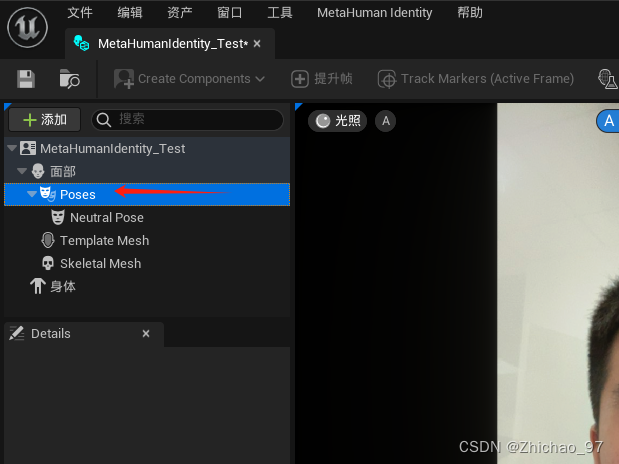The height and width of the screenshot is (464, 619).
Task: Select the 身体 tree item
Action: pos(147,286)
